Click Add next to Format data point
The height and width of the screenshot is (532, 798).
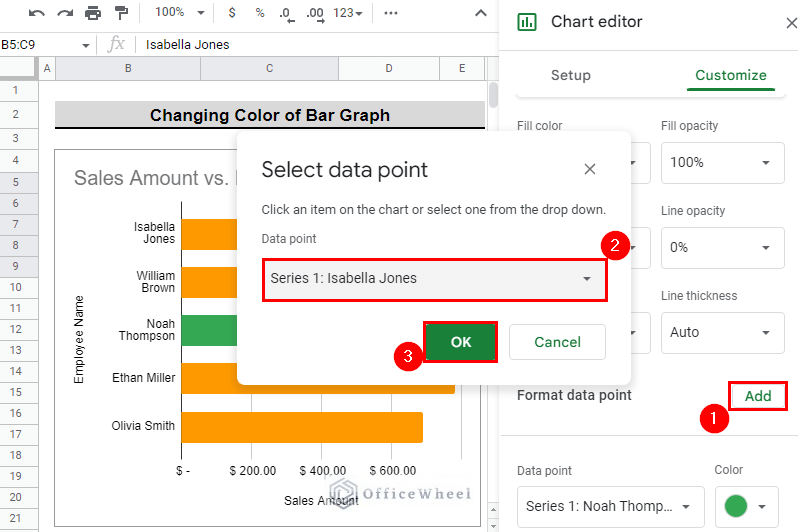758,396
